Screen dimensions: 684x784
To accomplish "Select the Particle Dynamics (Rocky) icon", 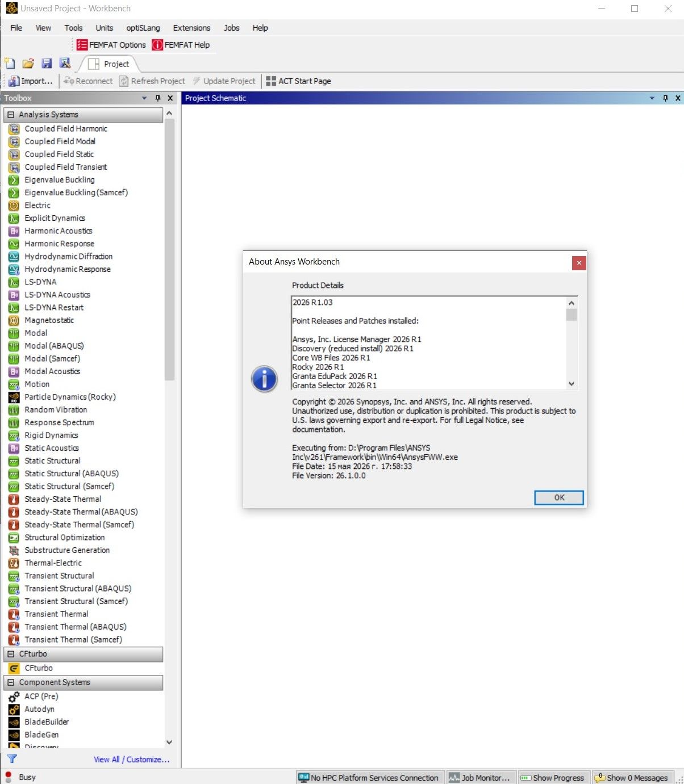I will [14, 397].
